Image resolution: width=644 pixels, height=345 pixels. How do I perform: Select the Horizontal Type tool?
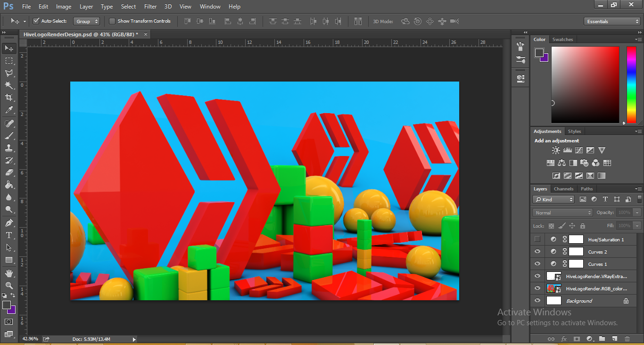tap(9, 235)
